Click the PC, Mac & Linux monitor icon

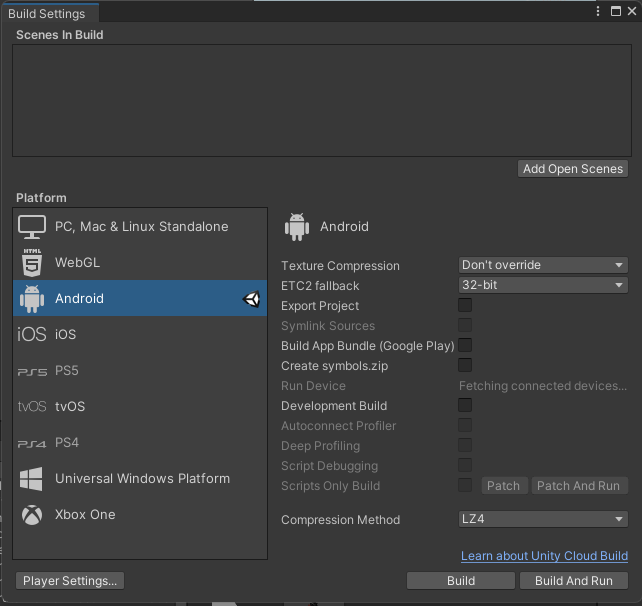tap(32, 226)
